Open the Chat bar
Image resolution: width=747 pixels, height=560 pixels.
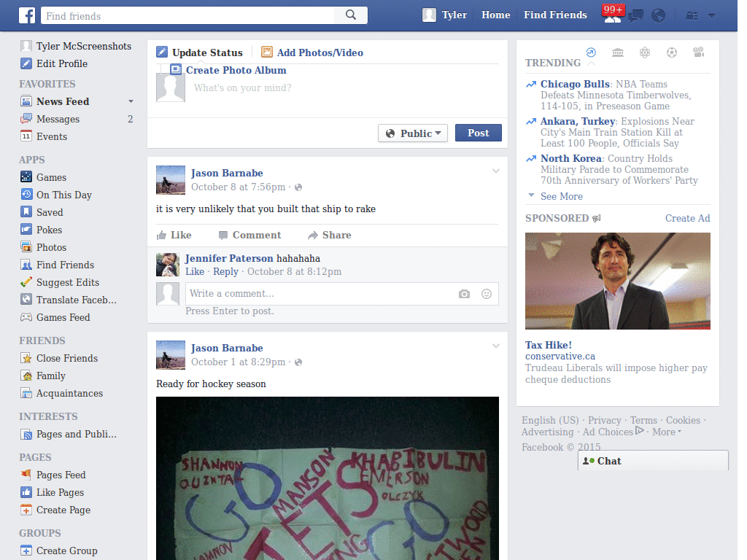click(653, 461)
